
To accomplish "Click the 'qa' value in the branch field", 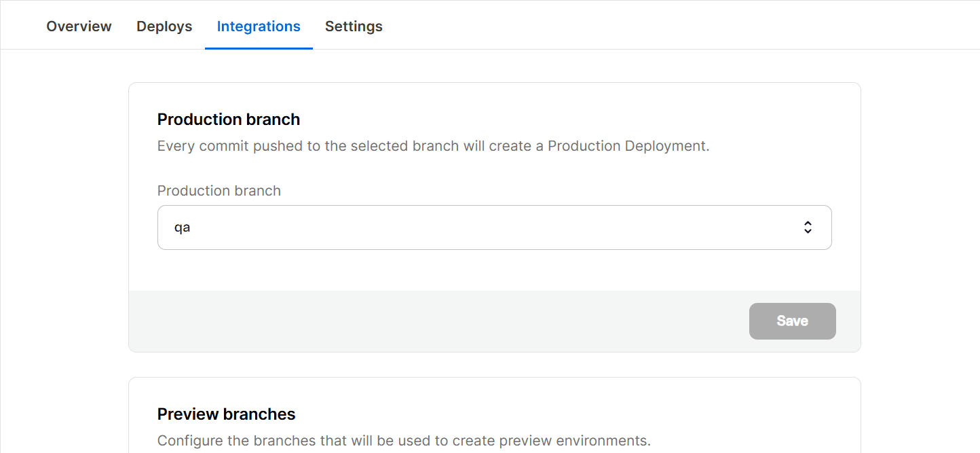I will pos(182,228).
